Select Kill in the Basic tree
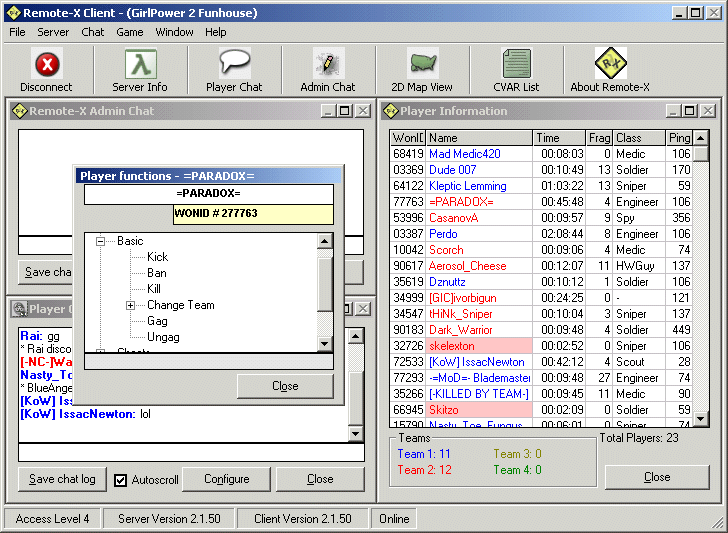Viewport: 728px width, 533px height. 154,289
